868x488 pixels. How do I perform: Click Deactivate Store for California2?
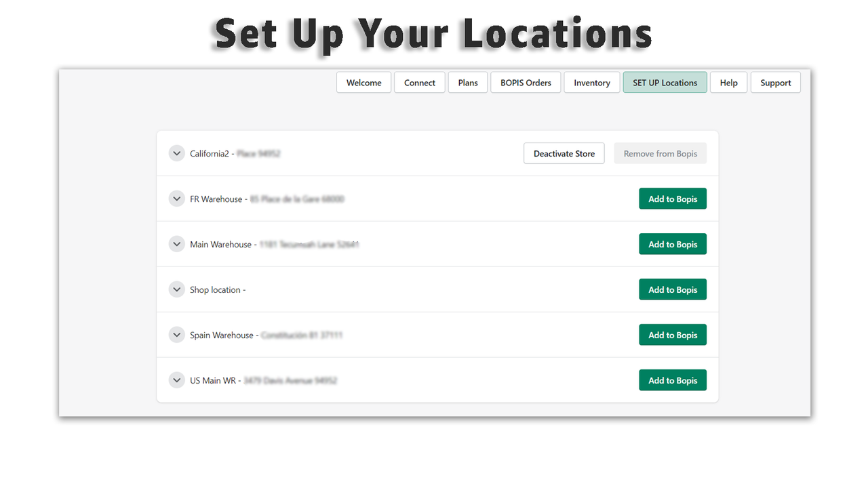pos(564,153)
